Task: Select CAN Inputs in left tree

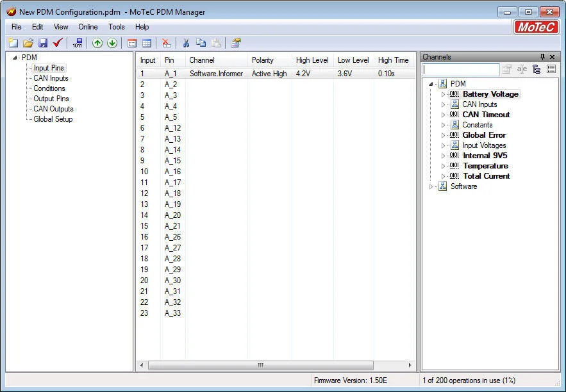Action: [51, 78]
